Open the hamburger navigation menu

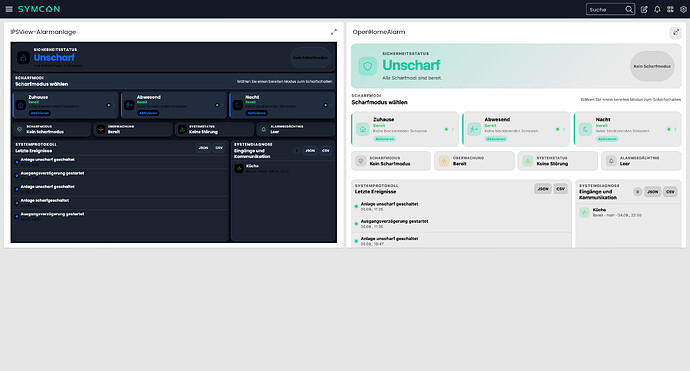click(x=9, y=9)
